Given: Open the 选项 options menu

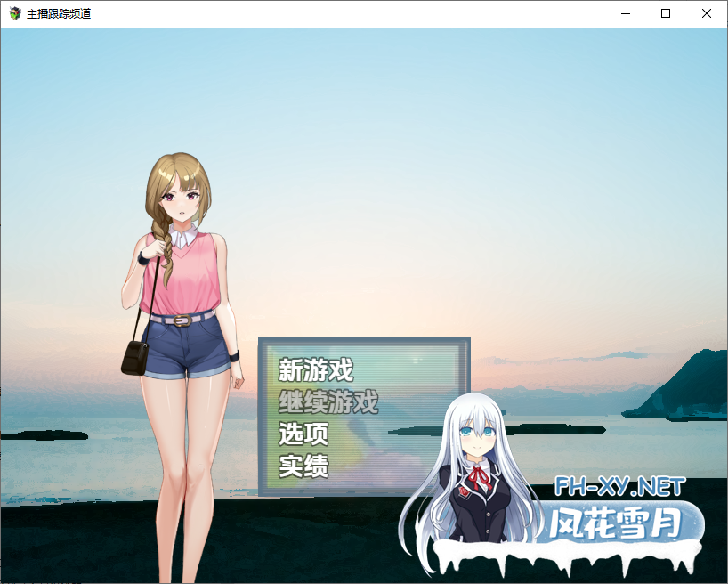Looking at the screenshot, I should point(304,434).
